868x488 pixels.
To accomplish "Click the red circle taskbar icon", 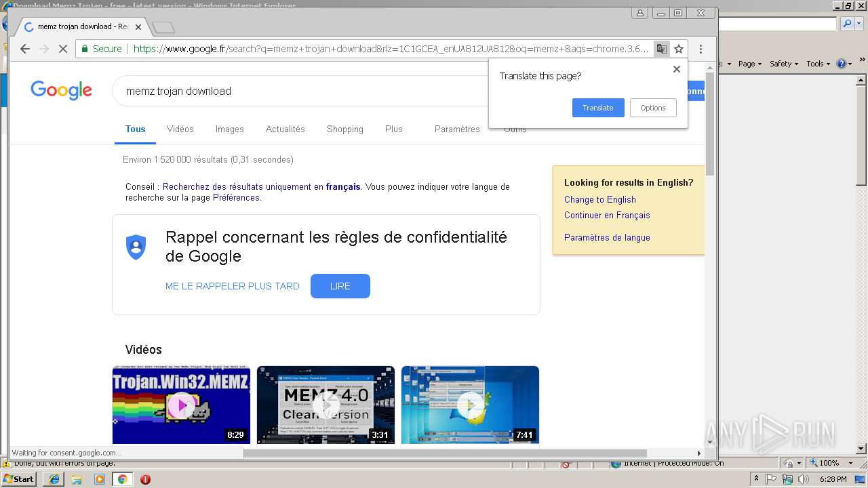I will 145,479.
